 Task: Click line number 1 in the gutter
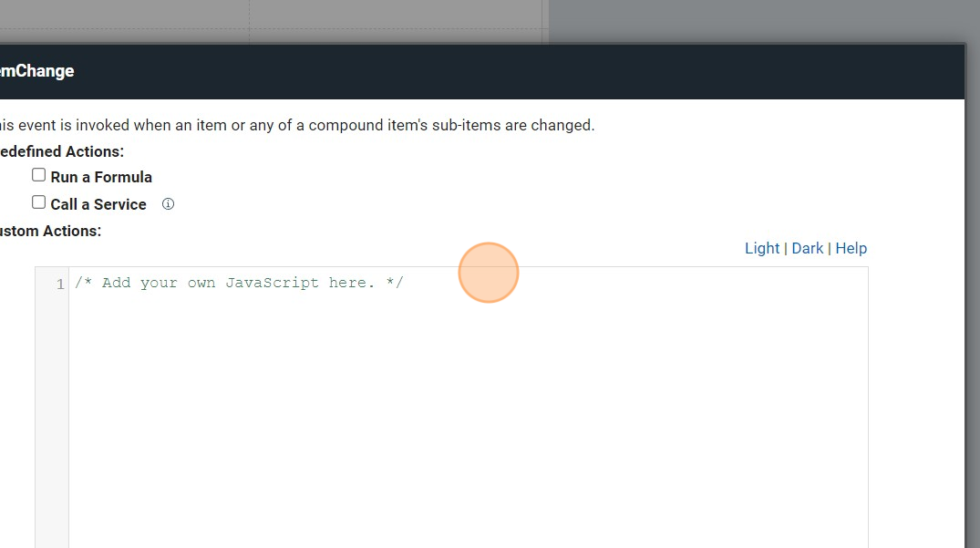point(60,284)
